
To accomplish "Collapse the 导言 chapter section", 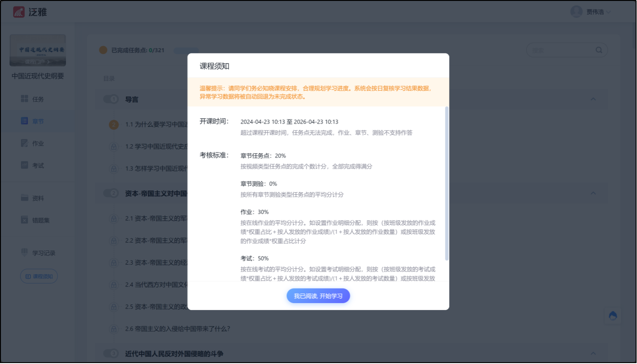I will pos(593,99).
